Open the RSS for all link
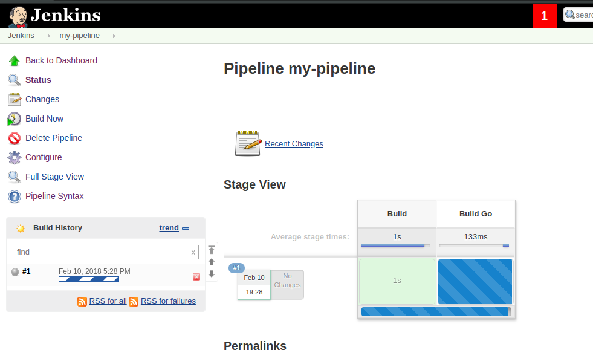This screenshot has height=364, width=593. 108,301
